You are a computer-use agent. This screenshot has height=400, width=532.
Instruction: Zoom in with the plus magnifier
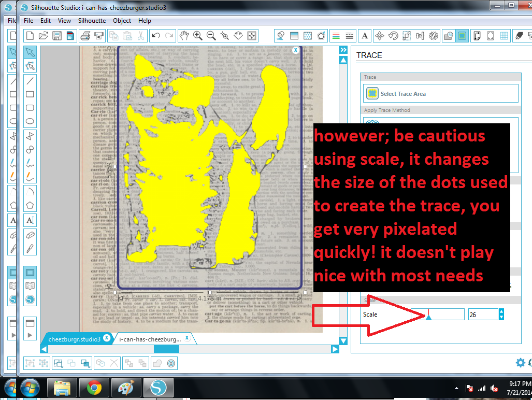197,36
